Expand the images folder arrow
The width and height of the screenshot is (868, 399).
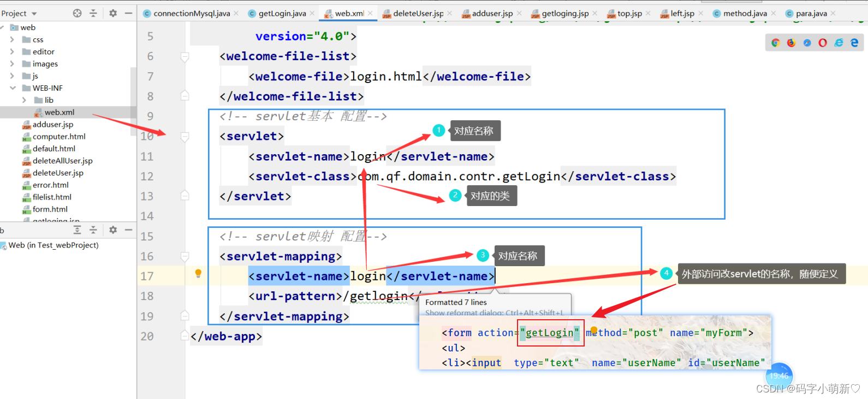12,63
